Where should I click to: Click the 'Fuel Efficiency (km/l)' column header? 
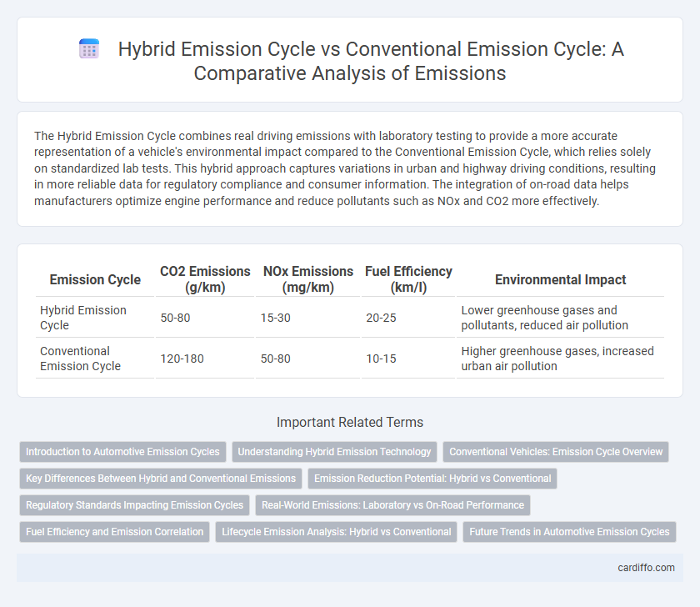click(x=408, y=279)
